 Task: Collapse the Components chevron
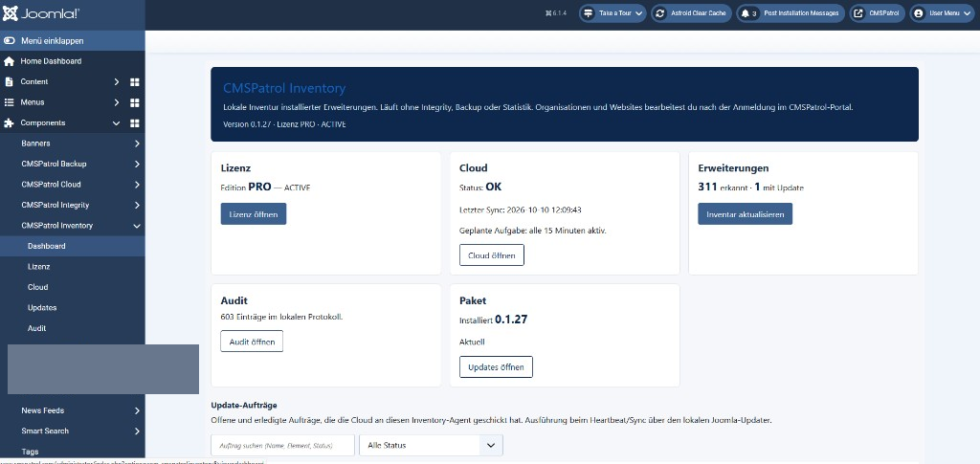pos(116,123)
